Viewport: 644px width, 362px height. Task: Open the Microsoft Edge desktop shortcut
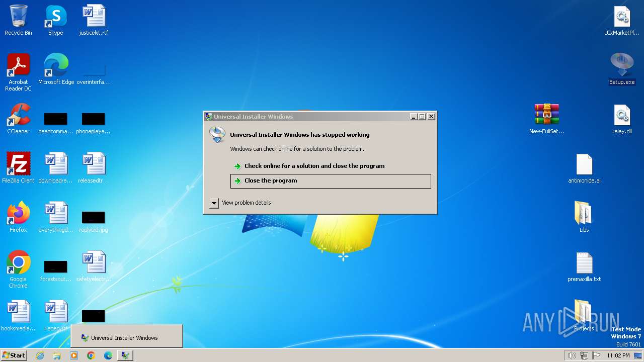tap(56, 69)
